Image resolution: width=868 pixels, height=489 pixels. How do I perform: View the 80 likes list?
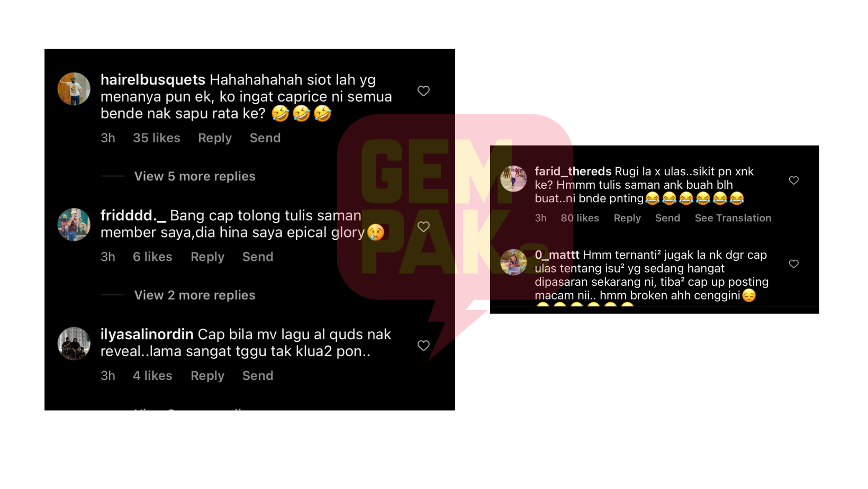click(x=580, y=218)
